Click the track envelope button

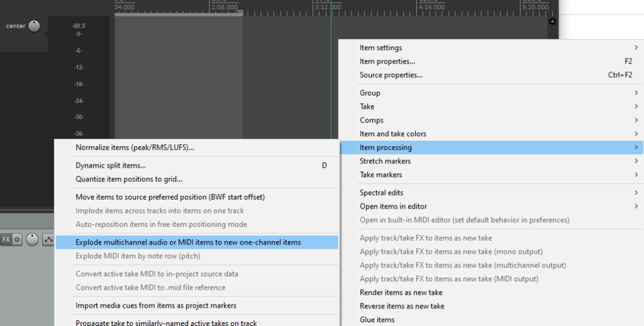pyautogui.click(x=49, y=240)
